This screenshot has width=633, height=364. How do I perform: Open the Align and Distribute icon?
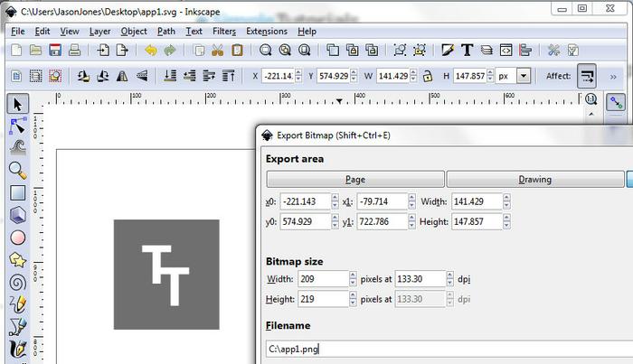coord(525,51)
